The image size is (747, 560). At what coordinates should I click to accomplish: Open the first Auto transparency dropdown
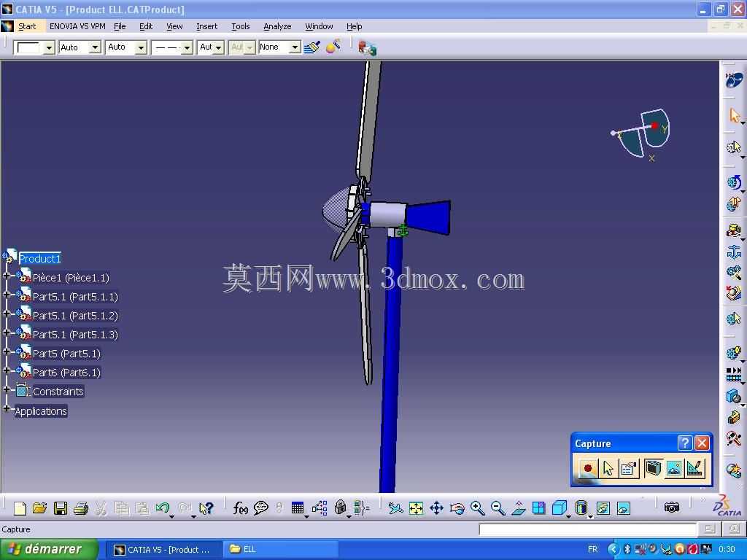(96, 47)
